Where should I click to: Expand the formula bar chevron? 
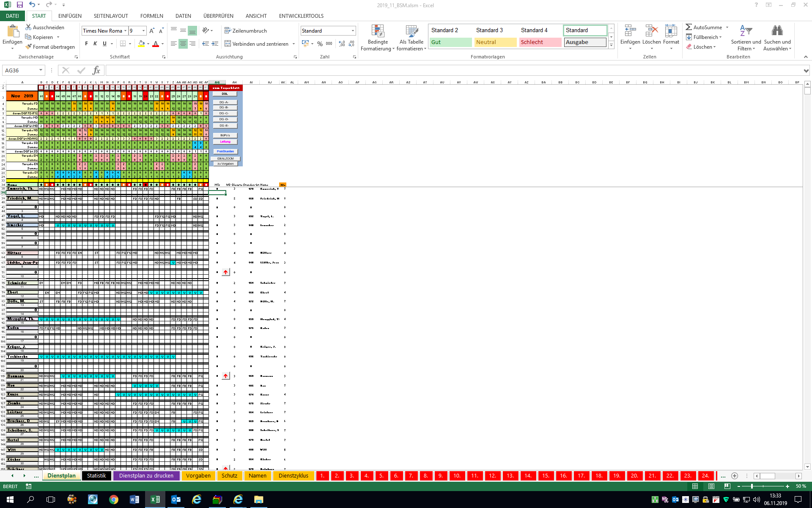[806, 71]
